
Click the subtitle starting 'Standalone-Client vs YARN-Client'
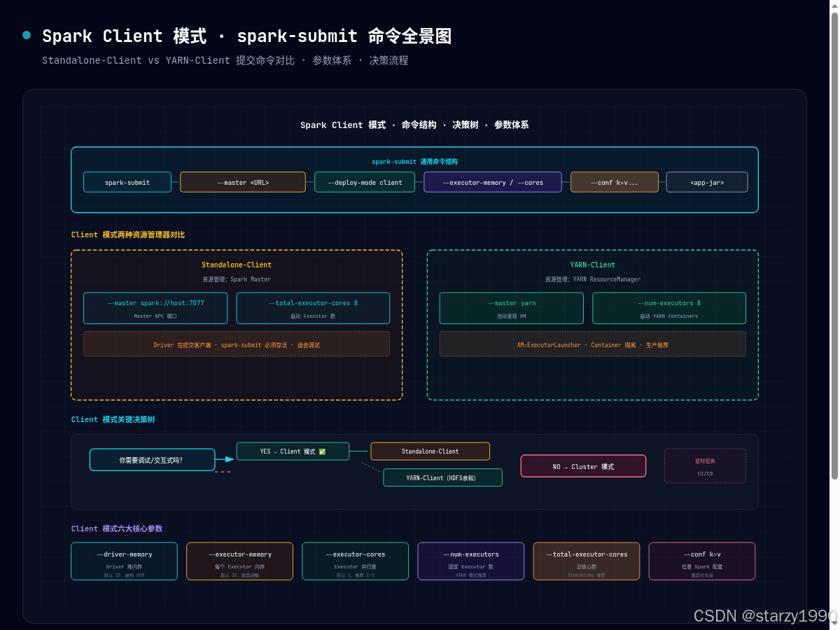[225, 60]
